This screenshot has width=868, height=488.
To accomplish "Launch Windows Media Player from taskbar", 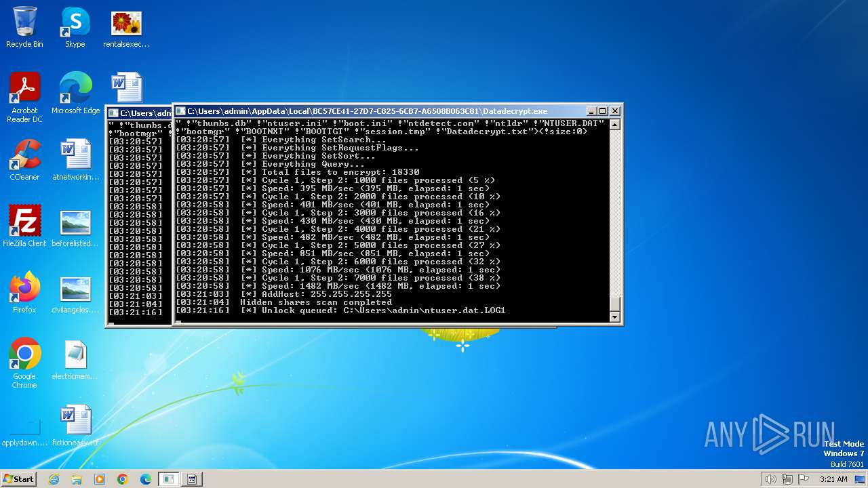I will (x=100, y=479).
